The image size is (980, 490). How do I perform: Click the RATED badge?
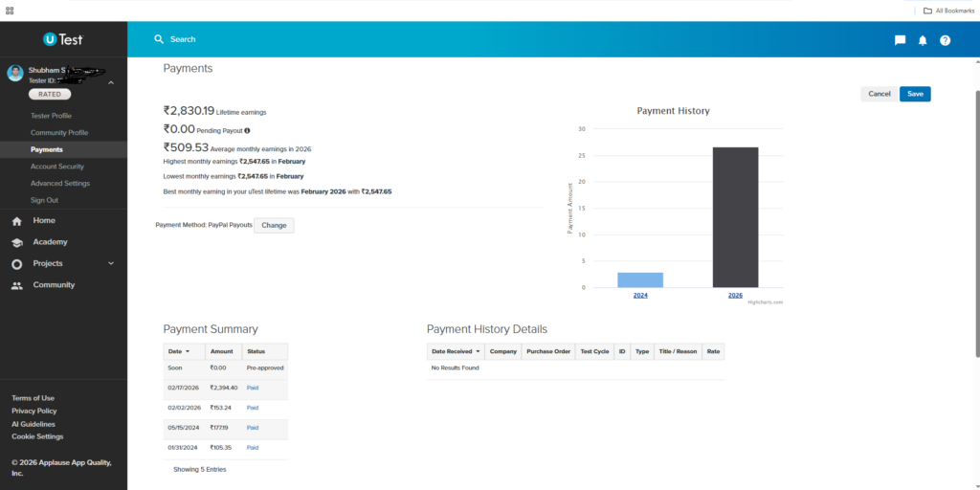pyautogui.click(x=50, y=95)
